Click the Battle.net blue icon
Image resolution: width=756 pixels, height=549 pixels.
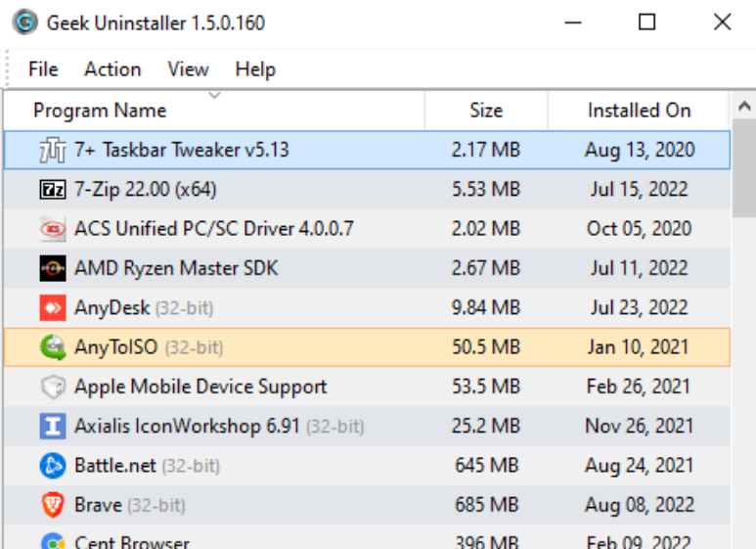click(53, 466)
